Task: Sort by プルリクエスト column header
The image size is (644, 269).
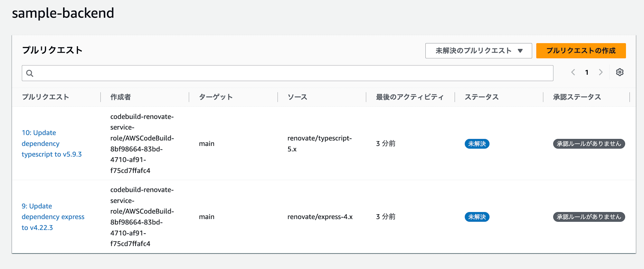Action: 45,97
